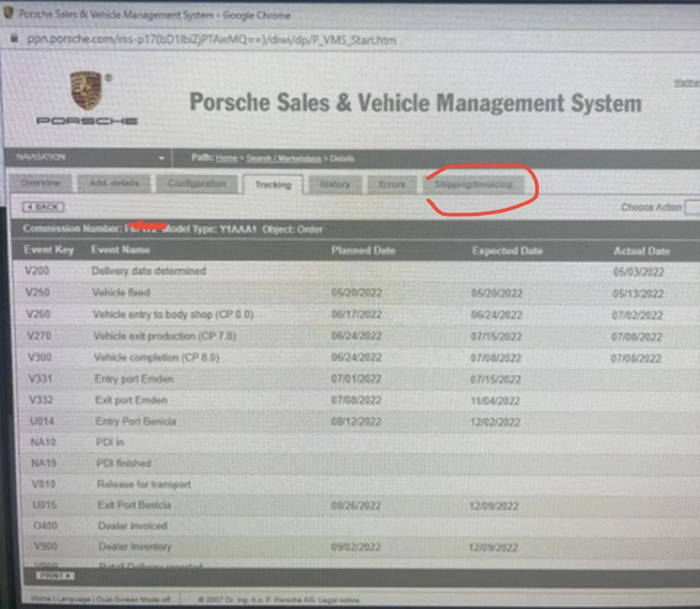The height and width of the screenshot is (609, 700).
Task: Open the Shipping/Invoicing tab
Action: click(473, 184)
